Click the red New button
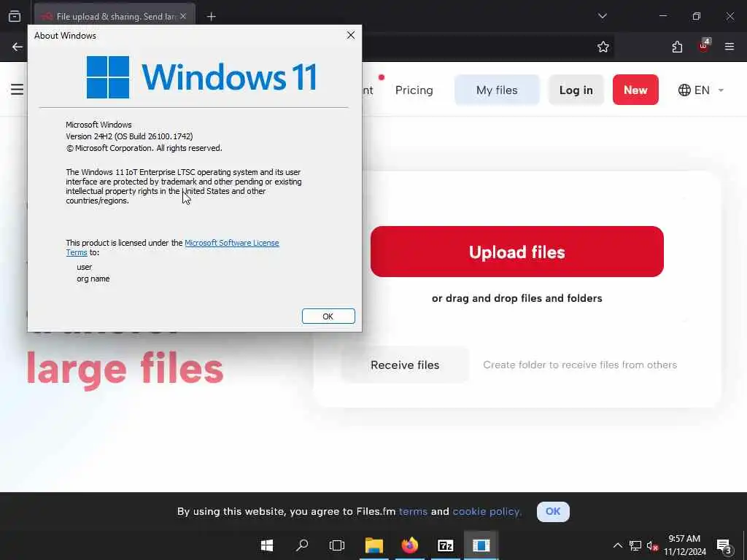This screenshot has width=747, height=560. click(635, 90)
